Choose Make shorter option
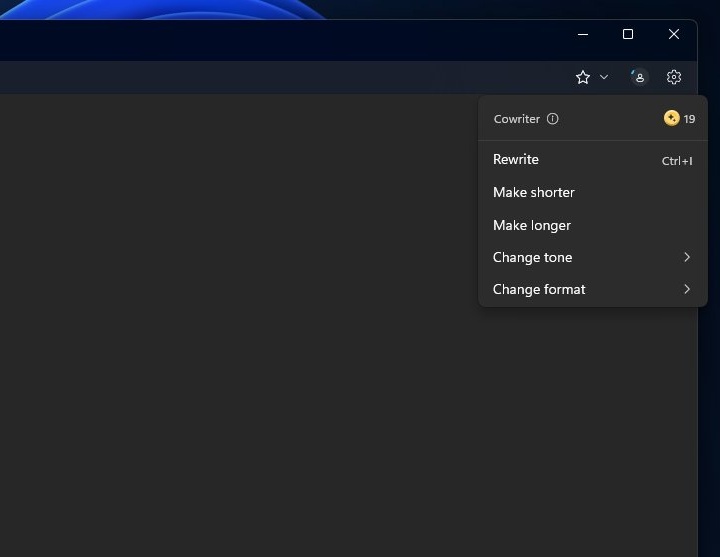720x557 pixels. [x=534, y=192]
